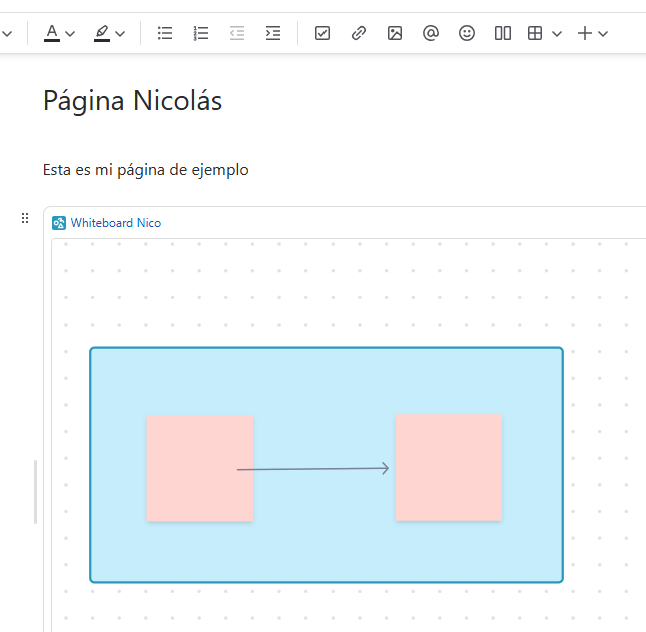Insert a table
This screenshot has height=632, width=646.
(535, 33)
